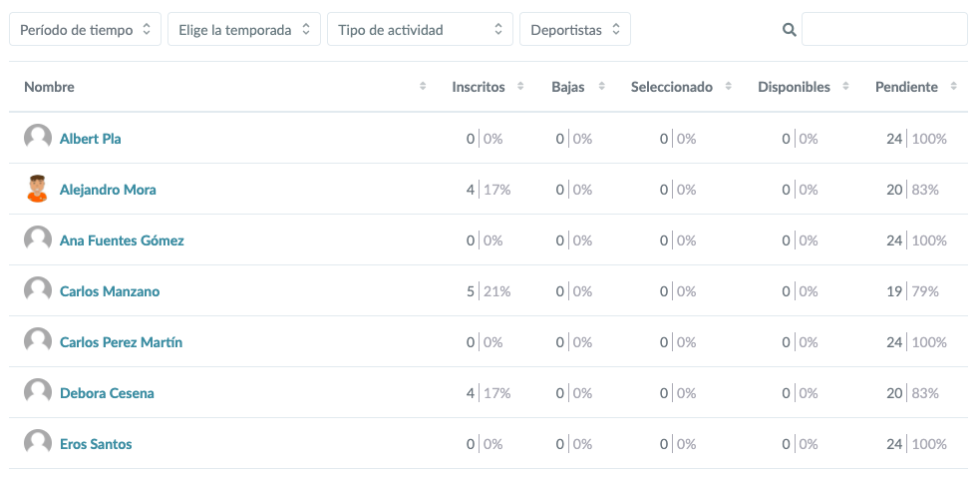The height and width of the screenshot is (479, 980).
Task: Click Albert Pla's profile avatar
Action: [37, 139]
